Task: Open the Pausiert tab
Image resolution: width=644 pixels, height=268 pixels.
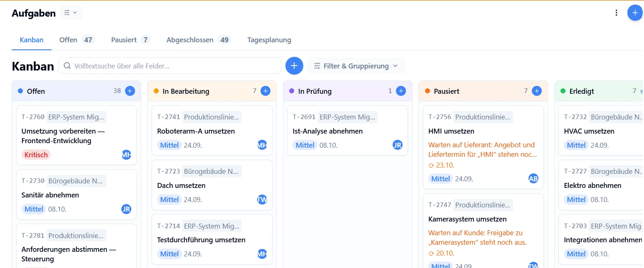Action: (130, 40)
